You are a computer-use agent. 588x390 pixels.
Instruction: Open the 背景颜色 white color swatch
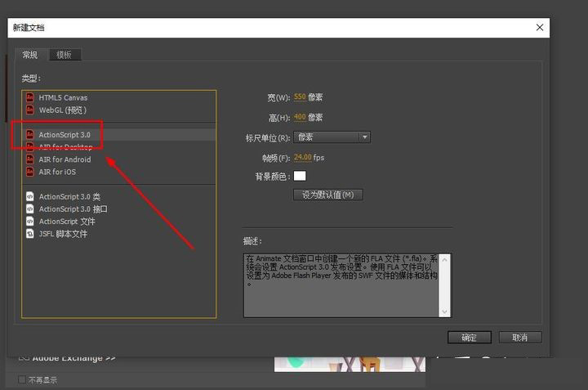coord(300,176)
